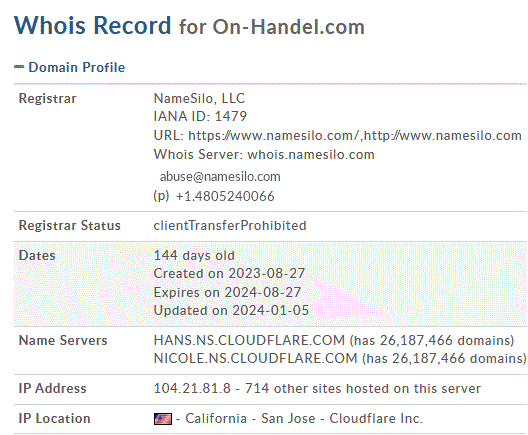Select 'Created on 2023-08-27' date
The height and width of the screenshot is (435, 528).
(x=229, y=273)
